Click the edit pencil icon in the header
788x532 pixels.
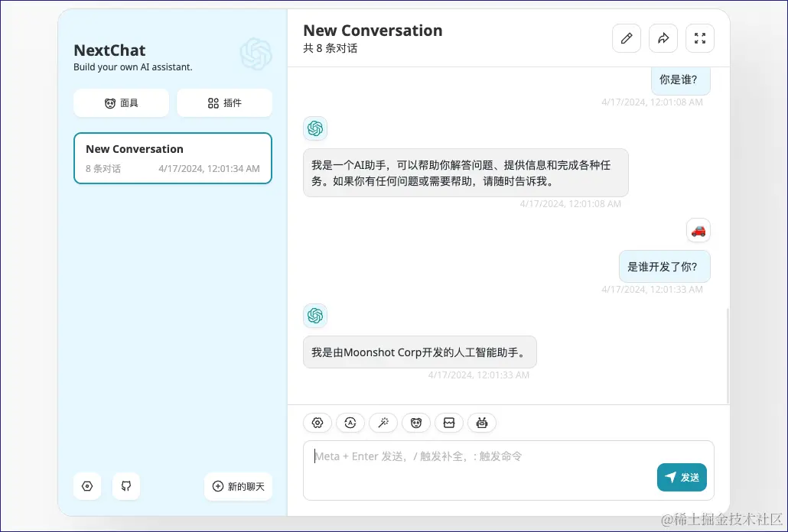626,38
